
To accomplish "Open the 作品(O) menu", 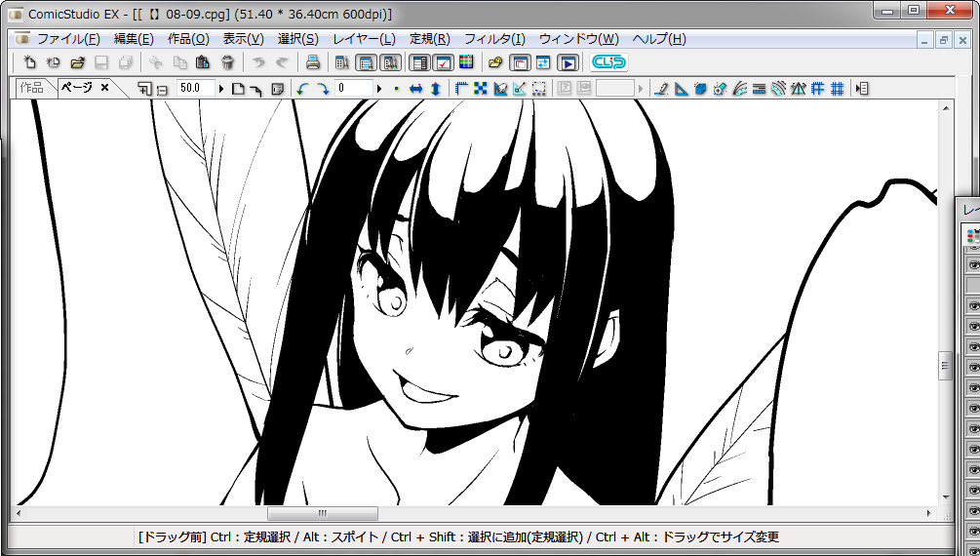I will pos(188,39).
